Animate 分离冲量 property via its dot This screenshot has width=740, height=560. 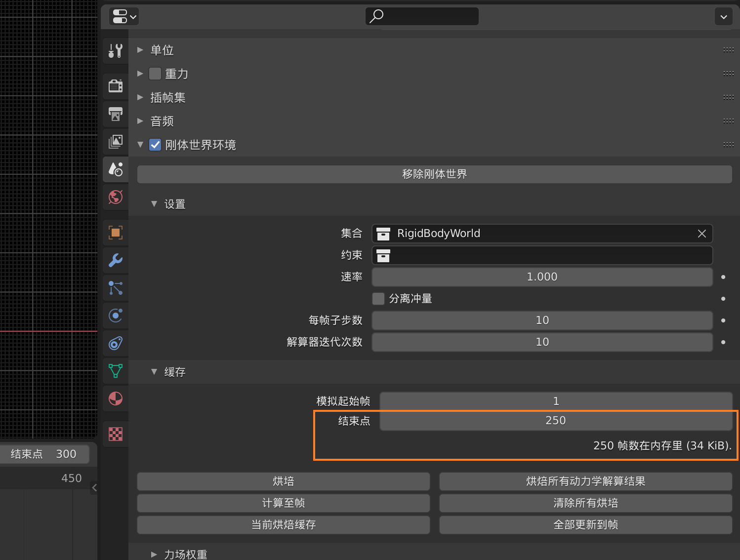pos(723,299)
